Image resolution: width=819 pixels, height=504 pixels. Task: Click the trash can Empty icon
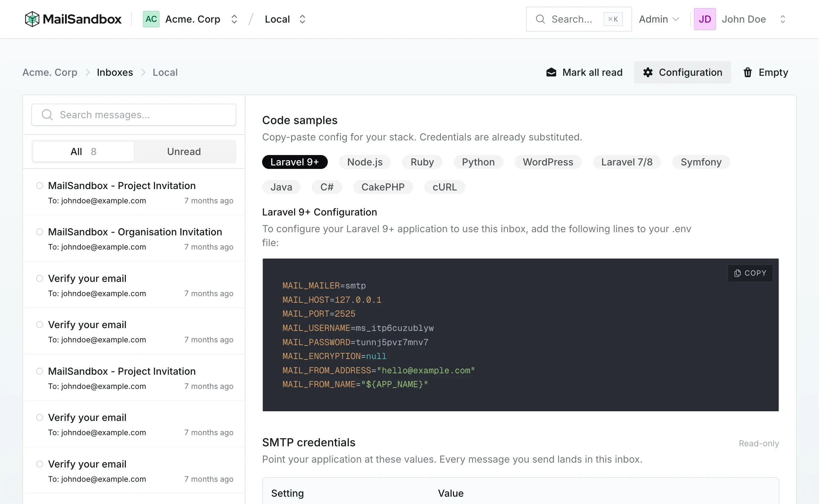pyautogui.click(x=747, y=72)
